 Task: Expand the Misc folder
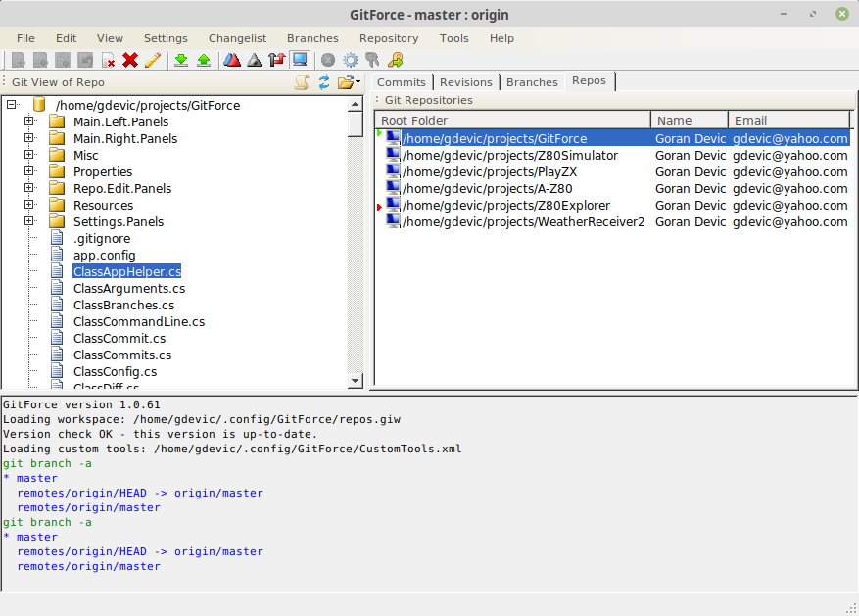pos(29,155)
